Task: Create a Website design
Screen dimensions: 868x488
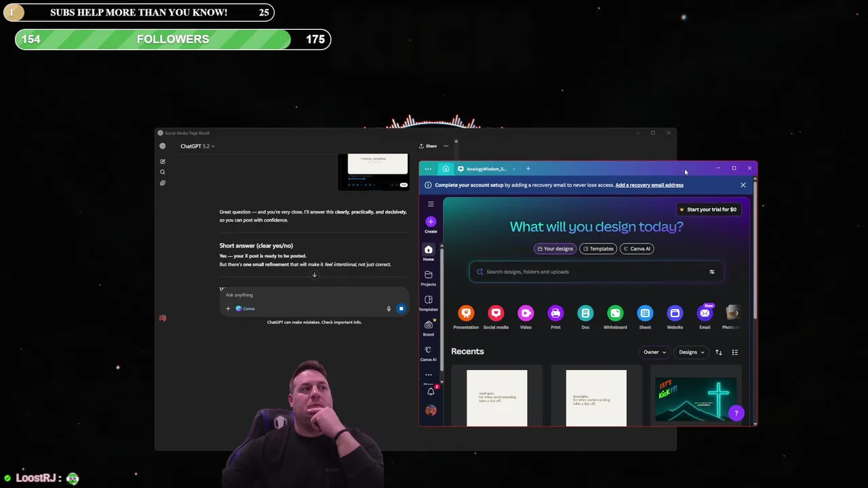Action: (675, 313)
